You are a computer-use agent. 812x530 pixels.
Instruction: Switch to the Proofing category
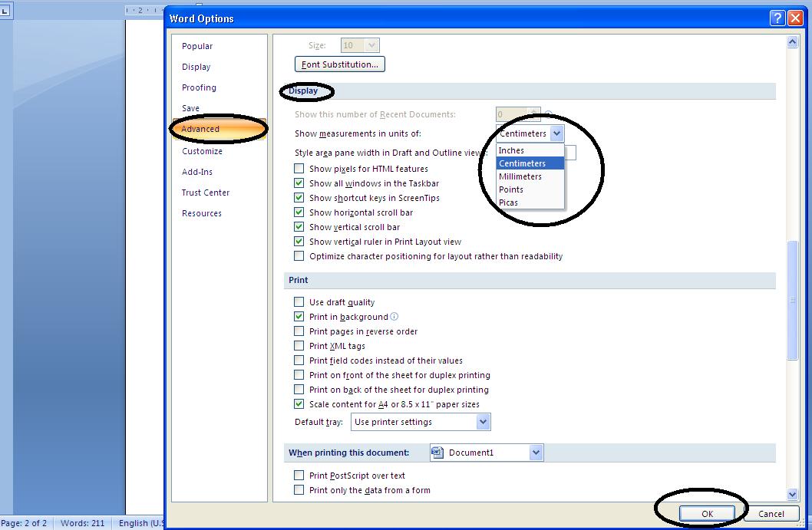(x=199, y=87)
